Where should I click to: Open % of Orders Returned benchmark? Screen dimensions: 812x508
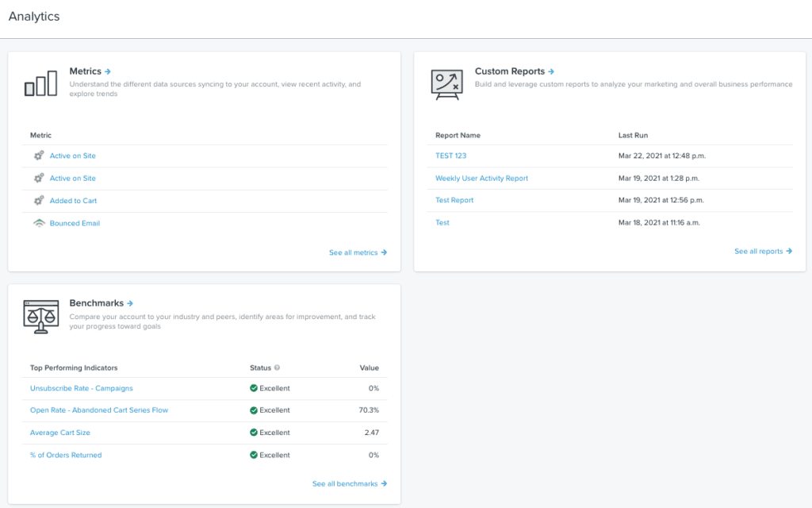66,455
